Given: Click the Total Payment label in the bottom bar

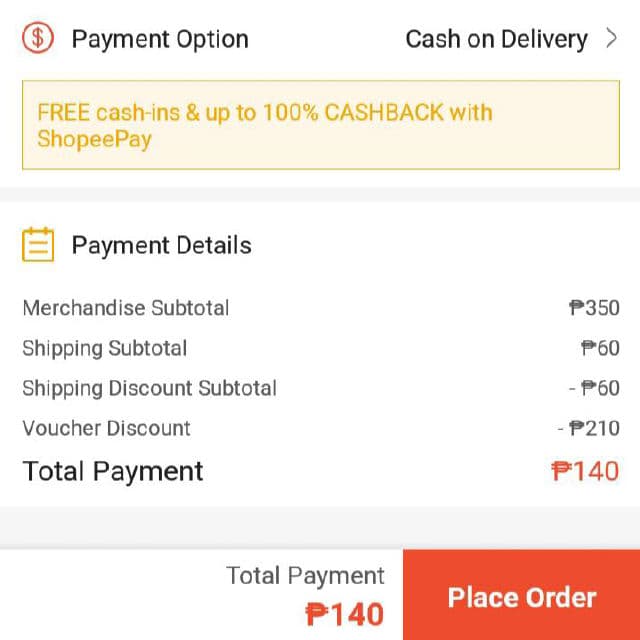Looking at the screenshot, I should point(305,576).
